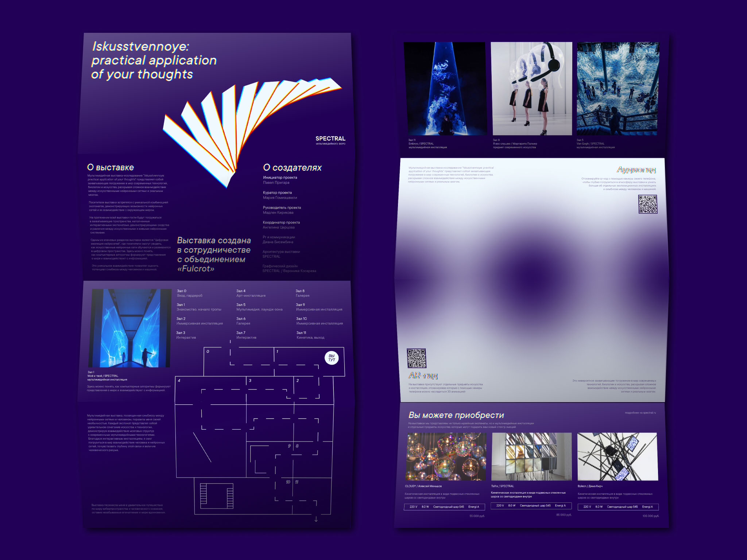Click the 'Зал 5' Мультимедиа лаундж-зона entry
747x560 pixels.
click(259, 307)
